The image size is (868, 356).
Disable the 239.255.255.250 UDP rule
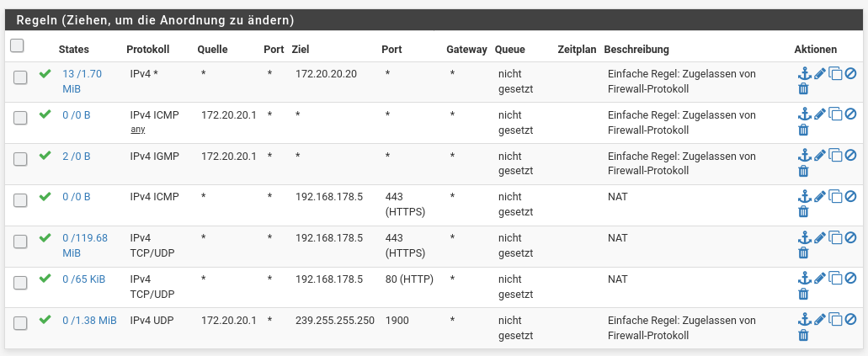pos(851,320)
